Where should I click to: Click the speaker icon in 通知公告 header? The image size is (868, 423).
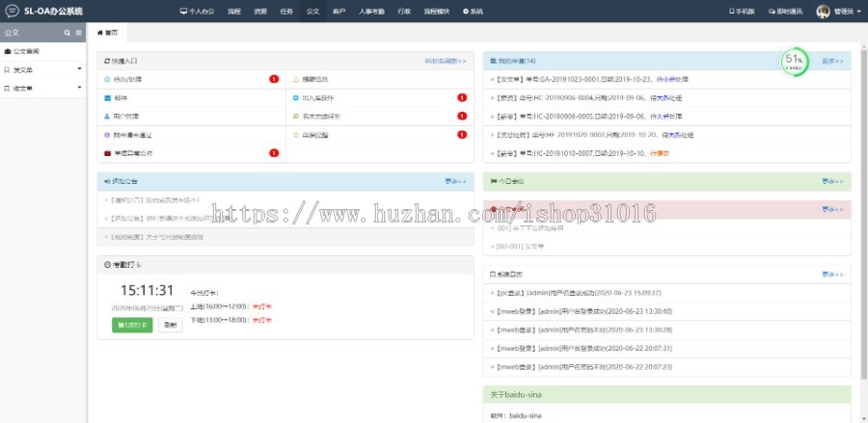107,181
